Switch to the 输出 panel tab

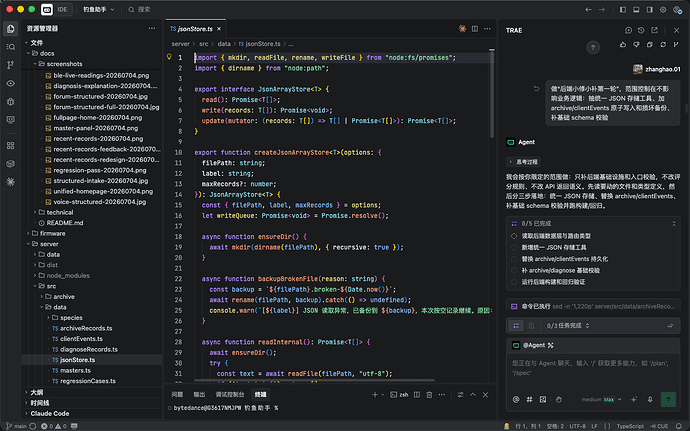(x=199, y=394)
